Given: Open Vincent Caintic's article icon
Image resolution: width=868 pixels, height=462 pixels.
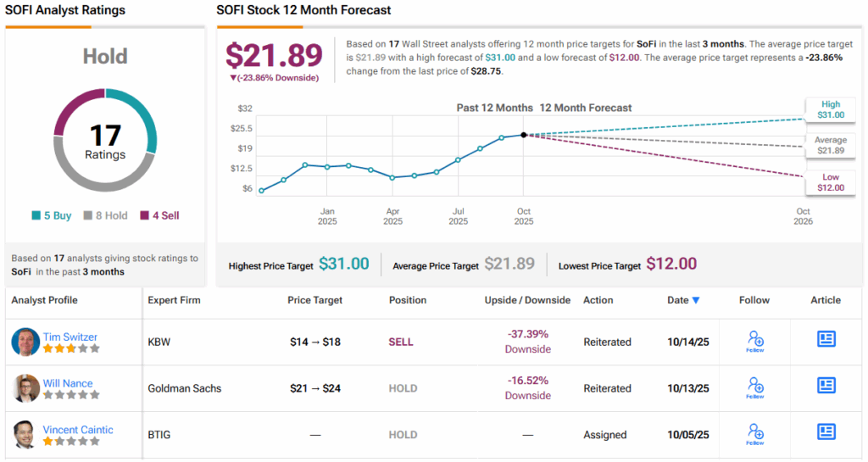Looking at the screenshot, I should click(826, 431).
